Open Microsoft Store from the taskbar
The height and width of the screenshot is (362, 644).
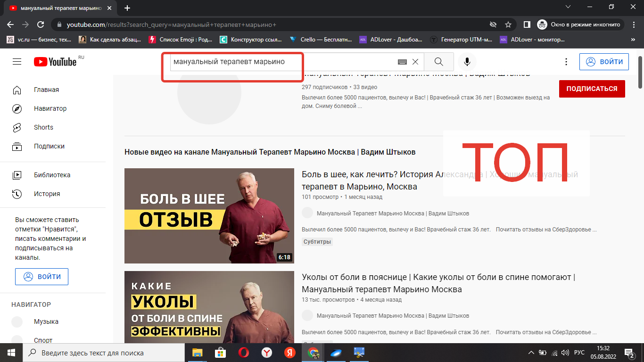220,353
